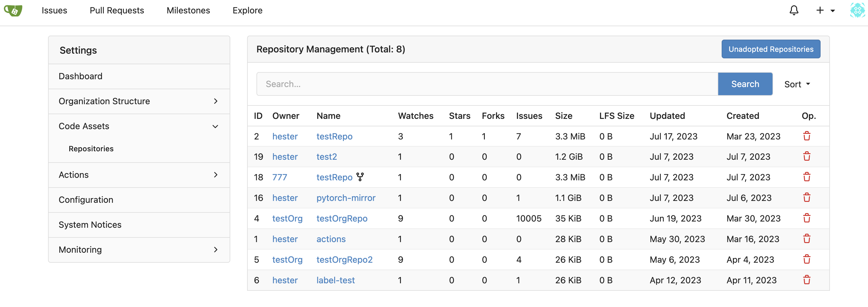
Task: Click the 1.2 GiB size cell
Action: click(569, 157)
